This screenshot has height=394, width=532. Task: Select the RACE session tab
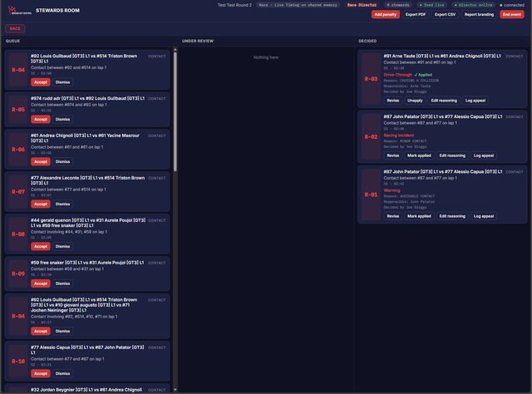[15, 28]
